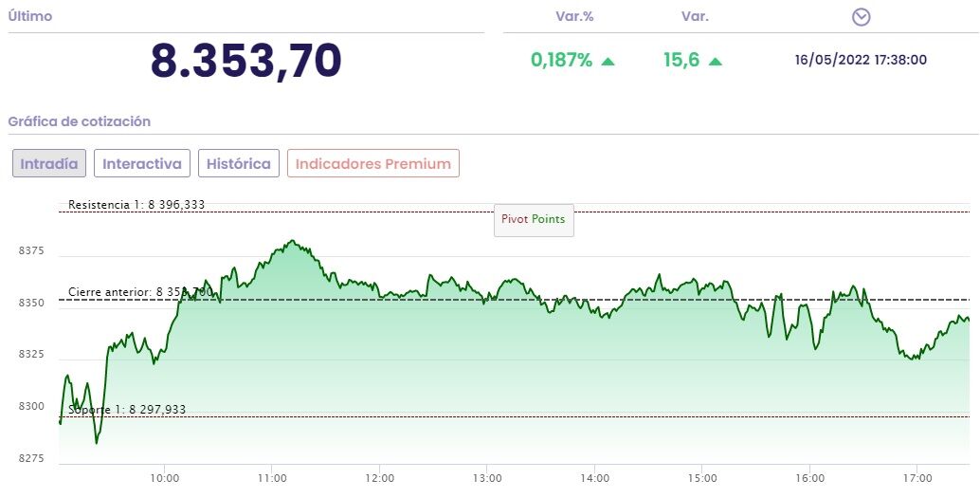Click the Resistencia 1 line label

click(136, 204)
